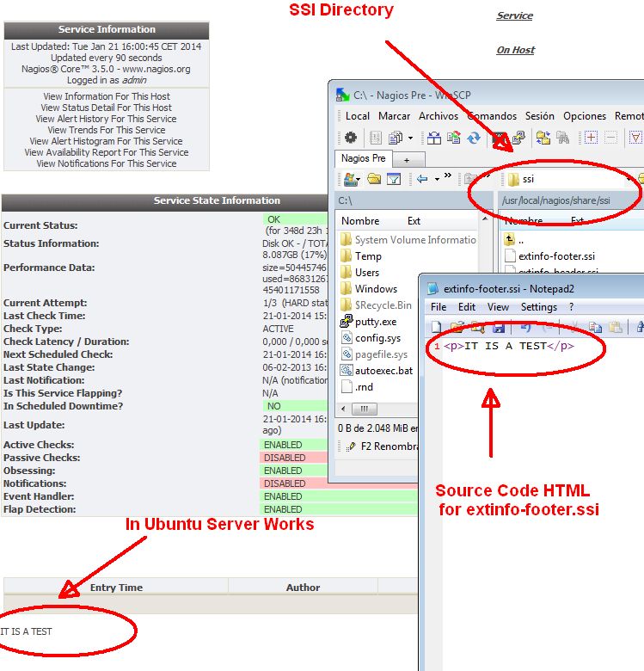Click the WinSCP preferences gear icon

pos(350,138)
